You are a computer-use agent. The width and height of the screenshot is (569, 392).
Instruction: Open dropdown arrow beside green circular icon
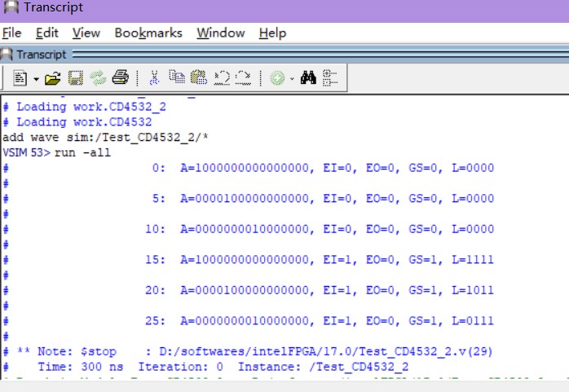292,78
